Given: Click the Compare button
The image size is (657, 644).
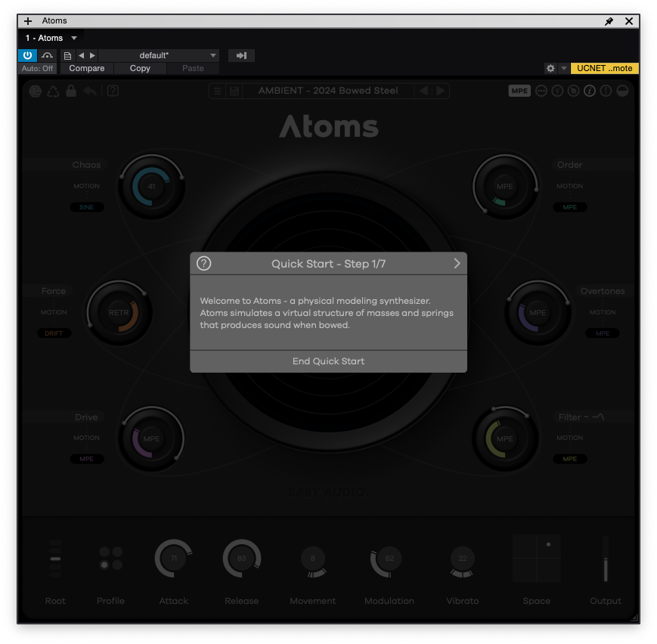Looking at the screenshot, I should point(87,68).
